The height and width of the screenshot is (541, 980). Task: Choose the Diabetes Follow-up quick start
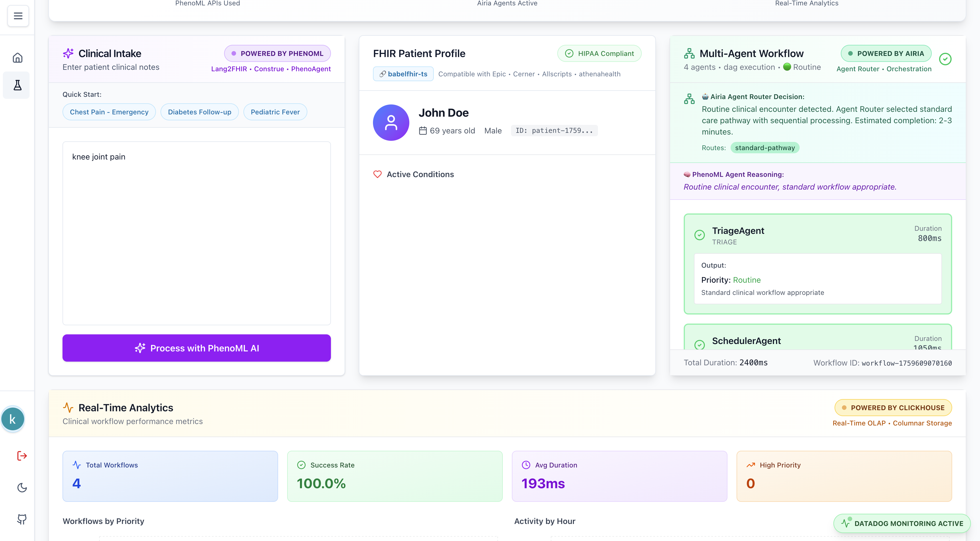point(199,112)
